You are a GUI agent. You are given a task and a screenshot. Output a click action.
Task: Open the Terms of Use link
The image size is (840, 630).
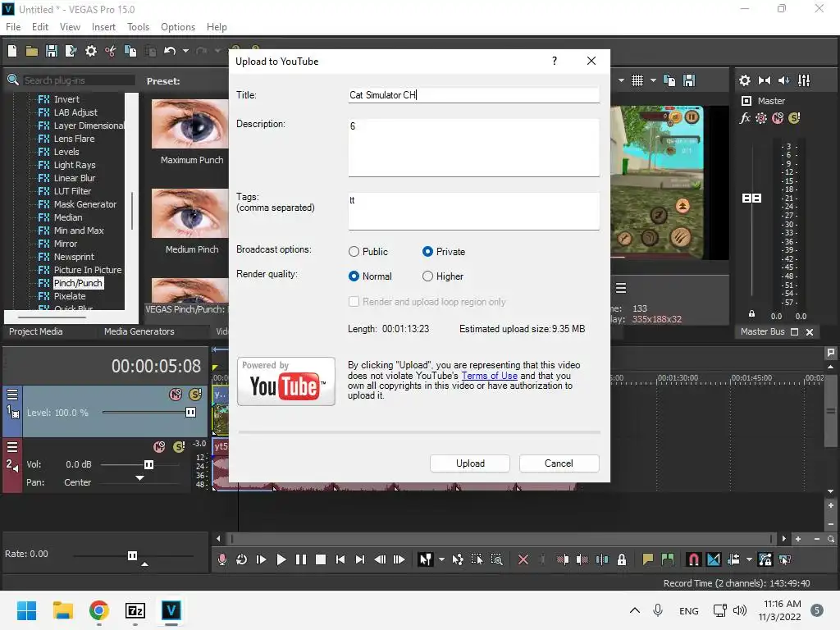pos(490,376)
